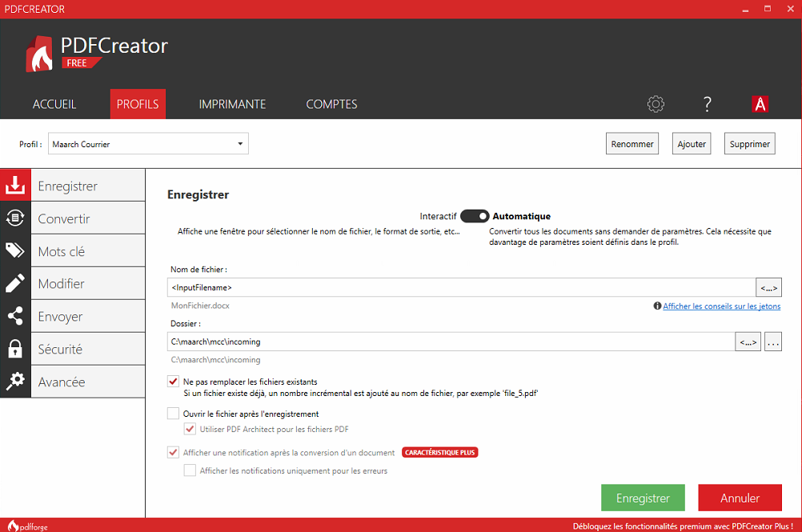
Task: Click the Ajouter profile button
Action: point(692,144)
